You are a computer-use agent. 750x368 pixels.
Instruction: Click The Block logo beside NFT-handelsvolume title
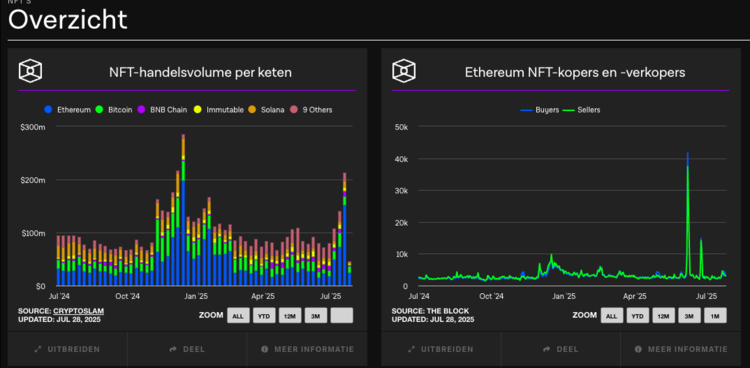[31, 72]
